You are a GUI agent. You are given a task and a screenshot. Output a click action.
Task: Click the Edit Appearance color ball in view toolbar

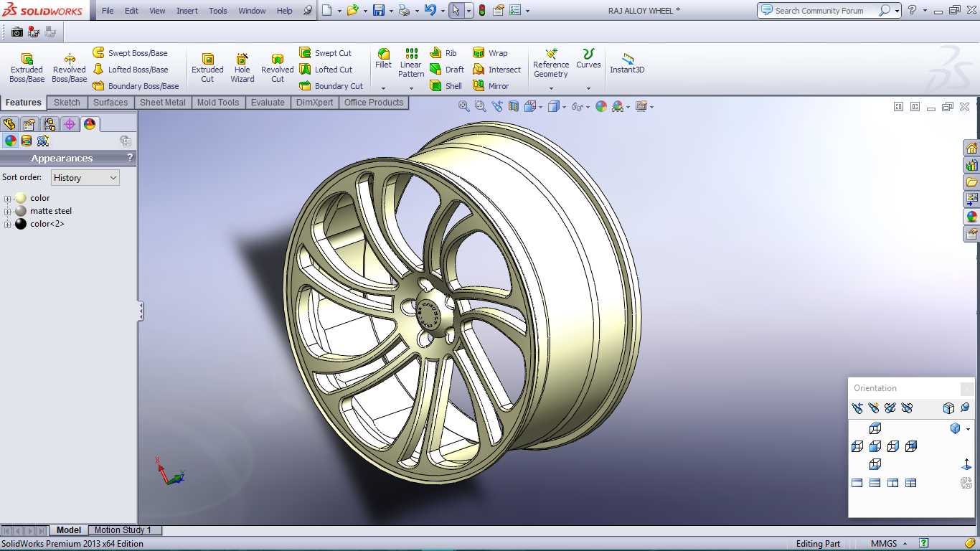click(601, 106)
